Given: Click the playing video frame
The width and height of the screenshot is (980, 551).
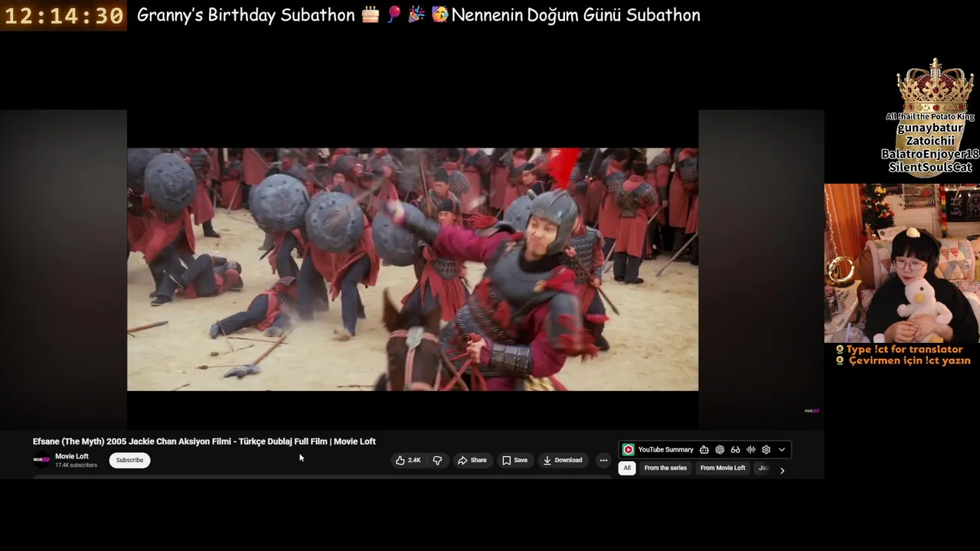Looking at the screenshot, I should [x=413, y=269].
